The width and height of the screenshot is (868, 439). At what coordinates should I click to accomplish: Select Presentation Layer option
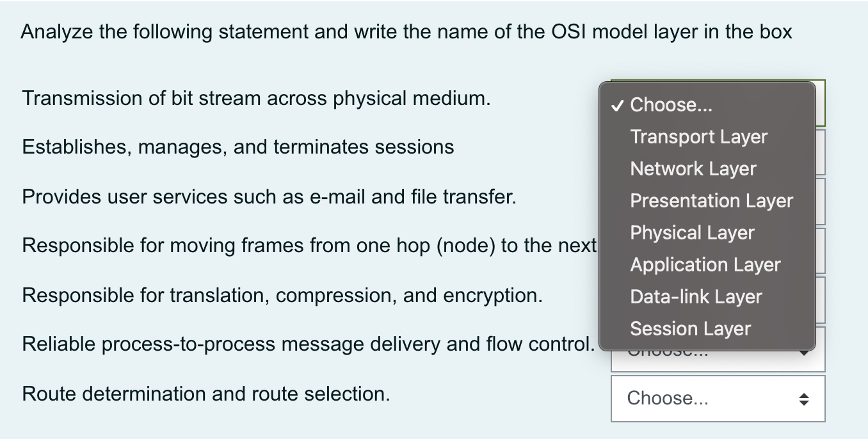click(711, 200)
